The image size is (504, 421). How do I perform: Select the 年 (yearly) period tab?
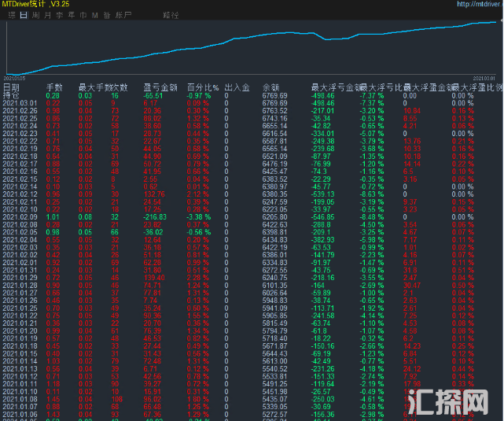[72, 15]
